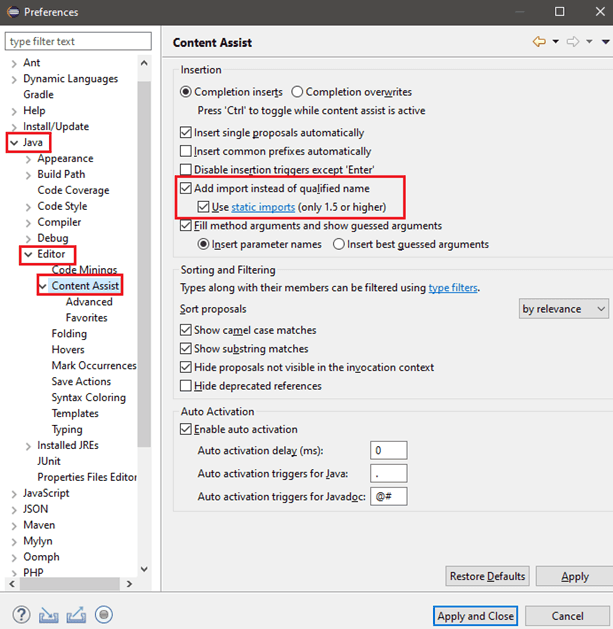
Task: Collapse the Java tree node
Action: tap(13, 143)
